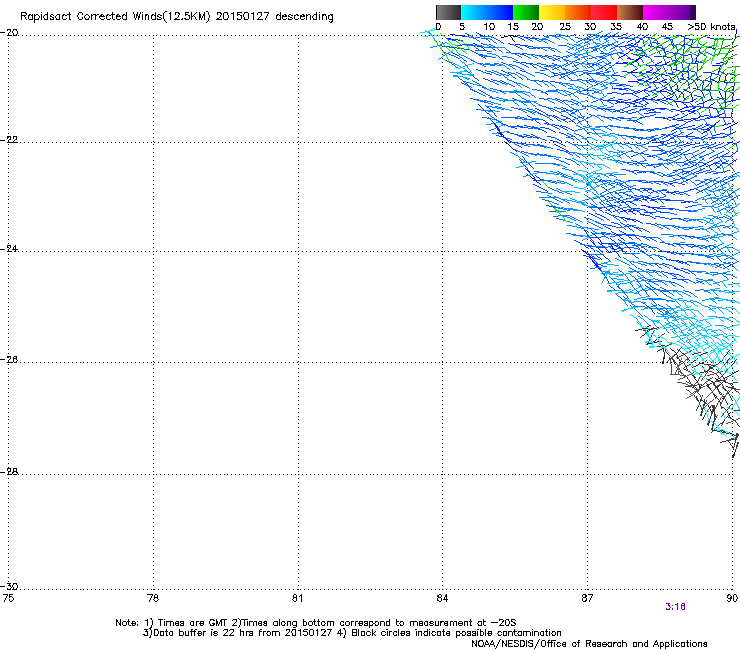Click the '>50 knots' legend label
Image resolution: width=740 pixels, height=650 pixels.
click(711, 27)
